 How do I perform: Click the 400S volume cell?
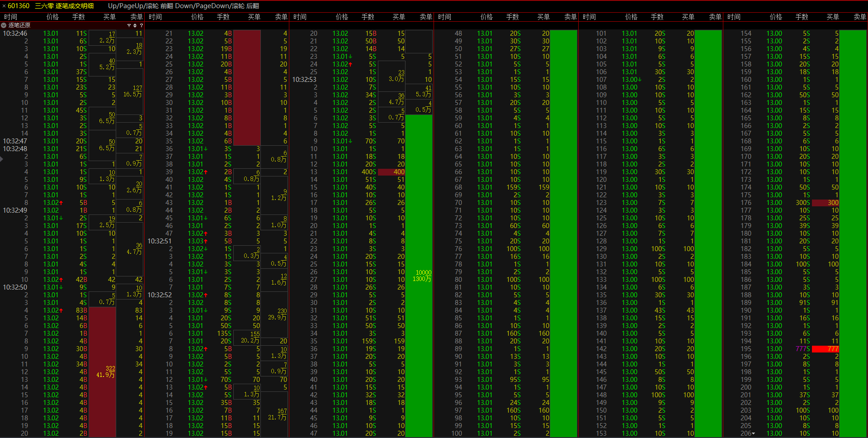pos(368,172)
